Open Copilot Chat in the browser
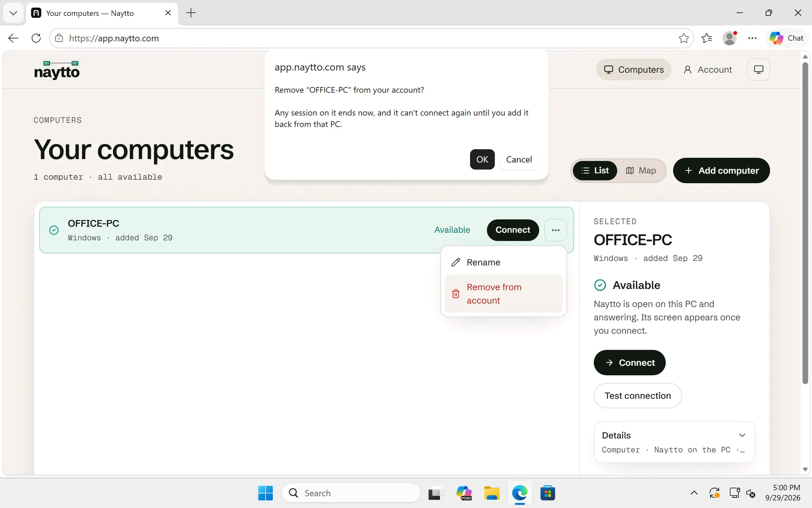Viewport: 812px width, 508px height. (x=786, y=38)
